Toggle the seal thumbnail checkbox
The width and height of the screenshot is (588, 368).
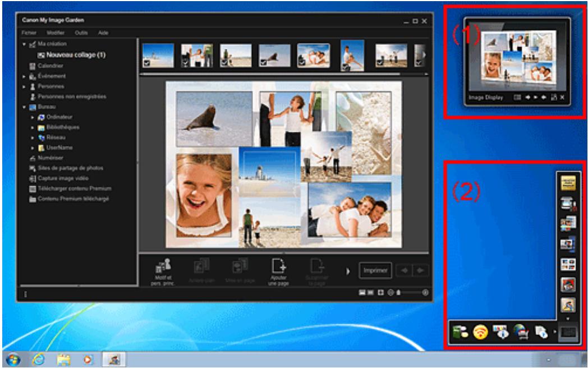[264, 63]
